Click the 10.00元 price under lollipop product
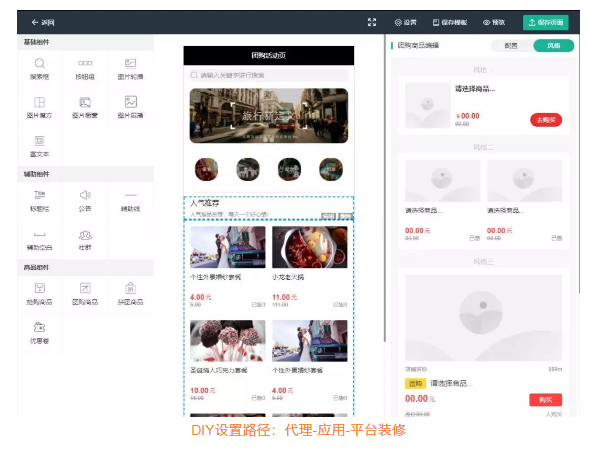The height and width of the screenshot is (465, 600). [x=202, y=390]
